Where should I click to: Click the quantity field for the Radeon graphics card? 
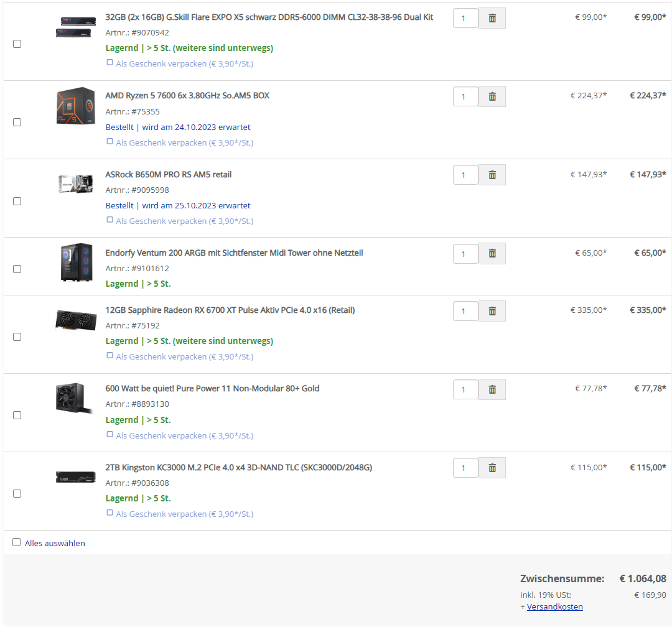click(x=465, y=311)
